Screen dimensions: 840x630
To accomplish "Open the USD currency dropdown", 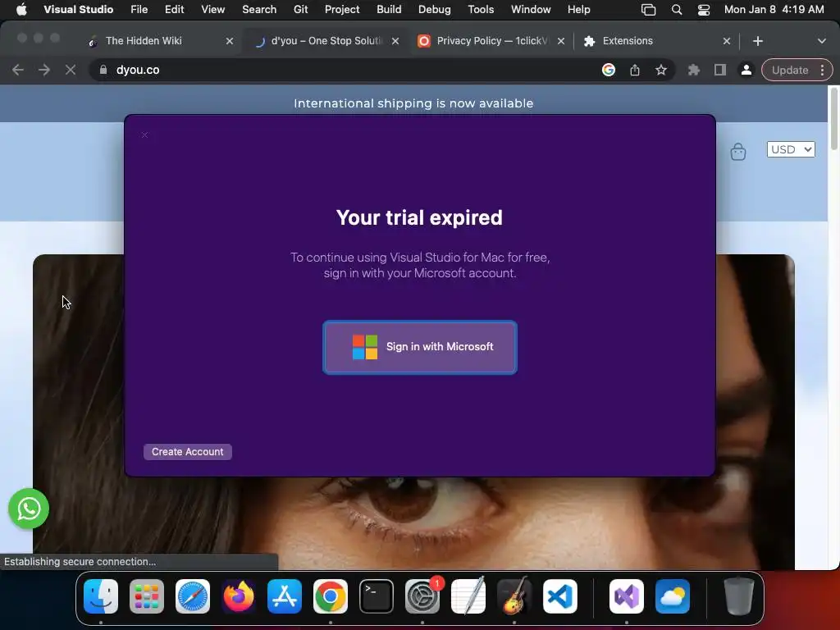I will coord(791,149).
